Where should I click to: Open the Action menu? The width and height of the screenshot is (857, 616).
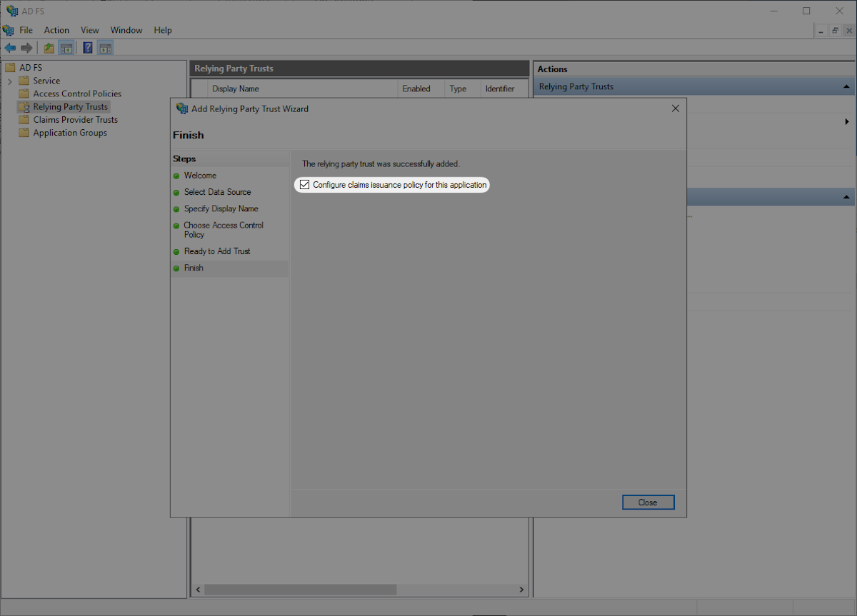(x=56, y=30)
